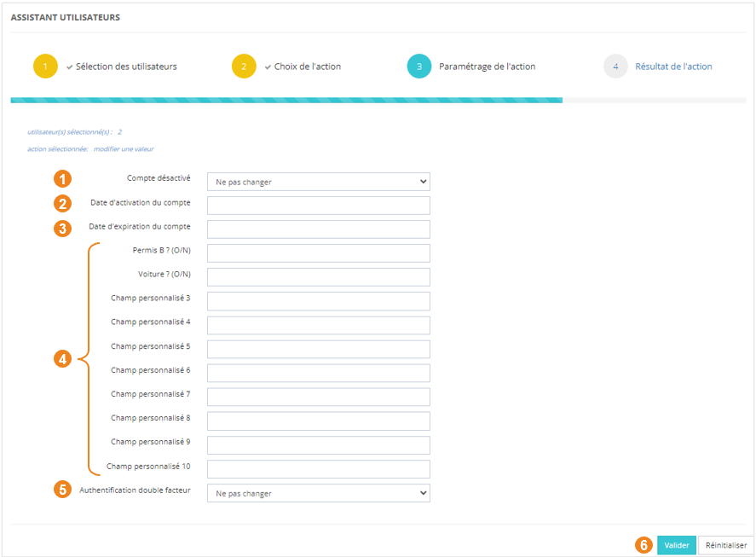Focus the Date d'activation du compte field

318,206
